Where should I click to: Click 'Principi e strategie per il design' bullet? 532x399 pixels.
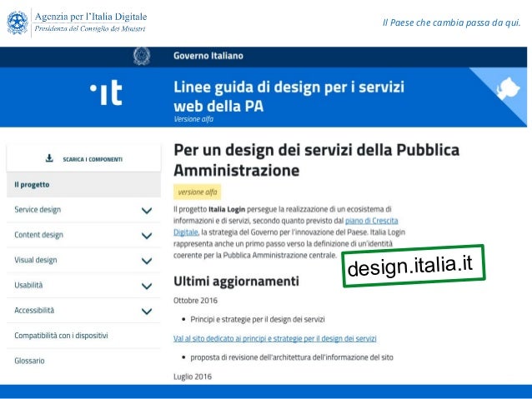click(258, 319)
